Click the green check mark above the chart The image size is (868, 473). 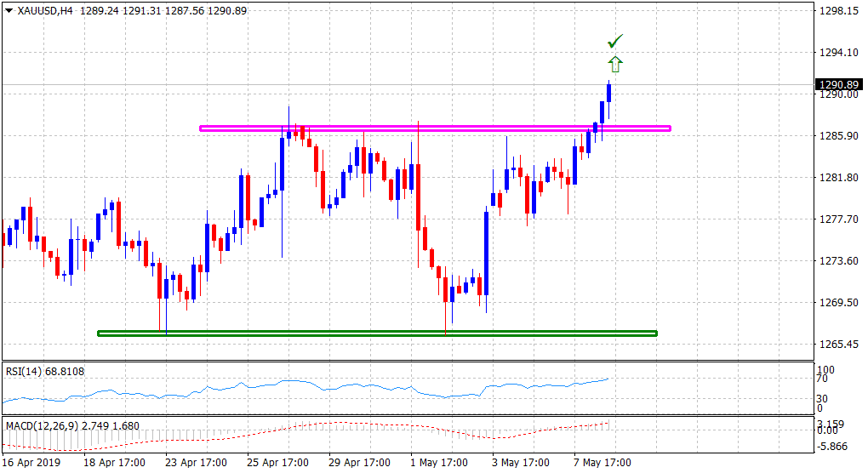point(615,41)
